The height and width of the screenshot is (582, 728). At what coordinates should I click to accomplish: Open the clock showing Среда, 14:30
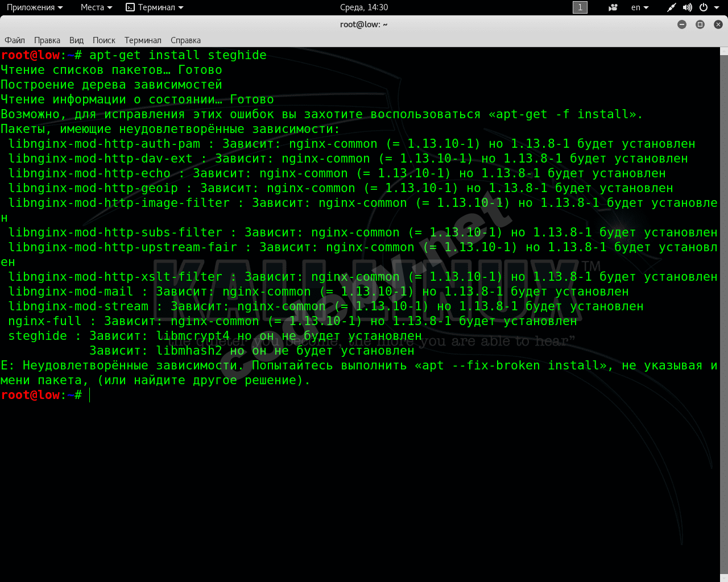point(364,7)
